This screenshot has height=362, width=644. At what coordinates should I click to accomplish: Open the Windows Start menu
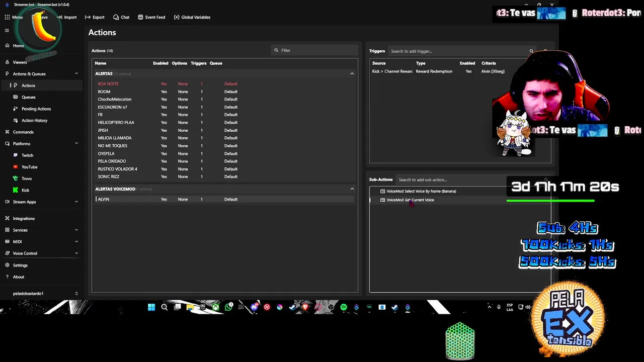point(151,307)
